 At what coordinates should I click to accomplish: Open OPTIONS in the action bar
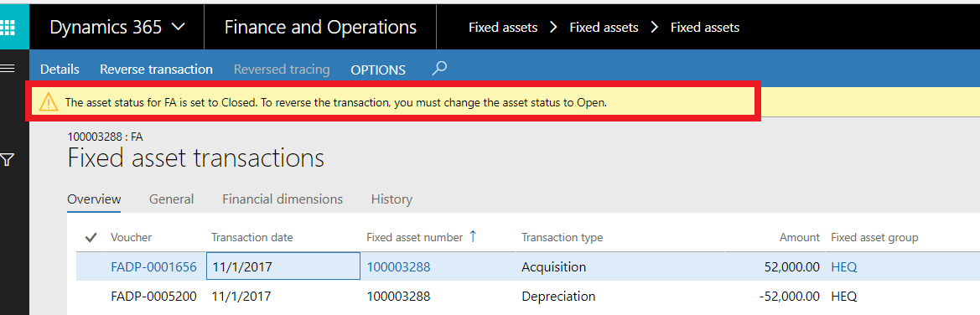[377, 70]
